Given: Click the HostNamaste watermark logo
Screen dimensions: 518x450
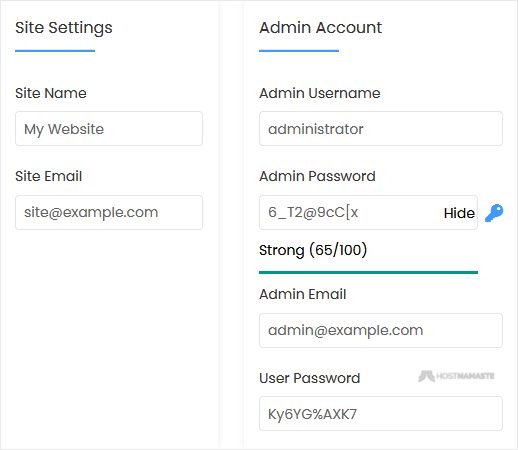Looking at the screenshot, I should tap(456, 376).
